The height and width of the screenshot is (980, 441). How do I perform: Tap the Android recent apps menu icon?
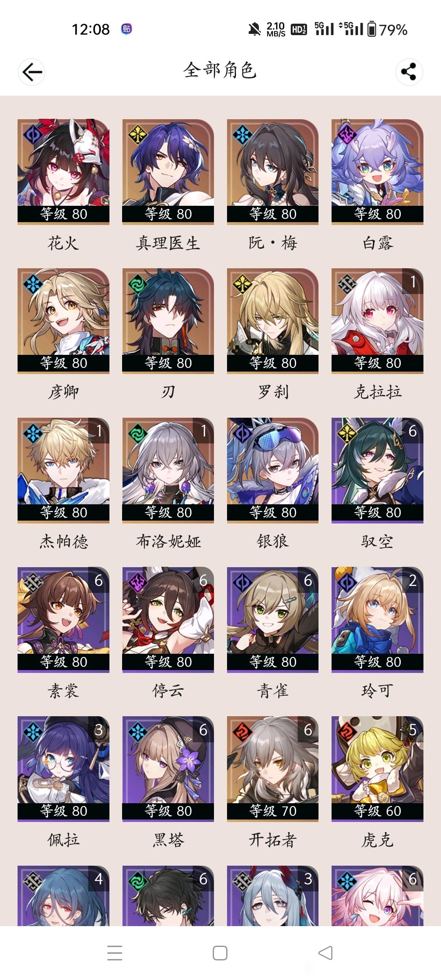115,953
